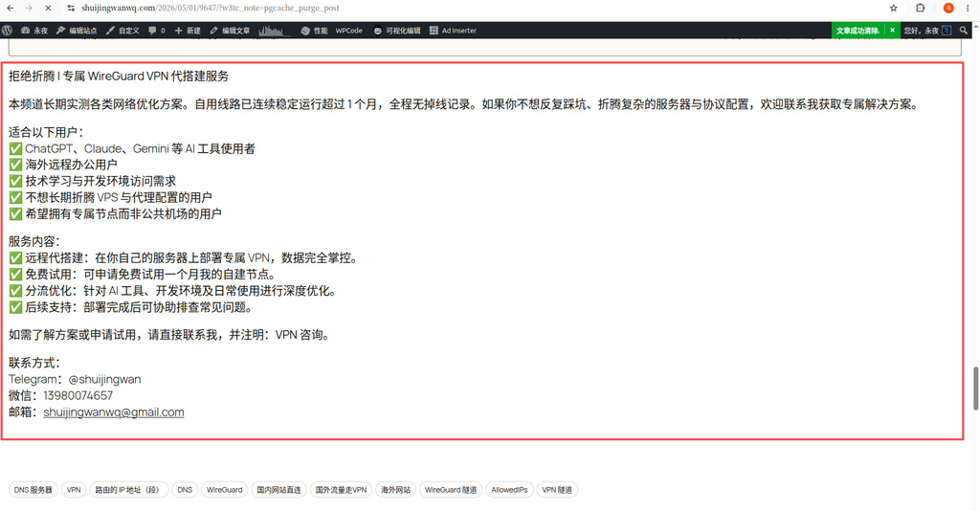Click the 文章成功清除 green notice
980x511 pixels.
(858, 30)
